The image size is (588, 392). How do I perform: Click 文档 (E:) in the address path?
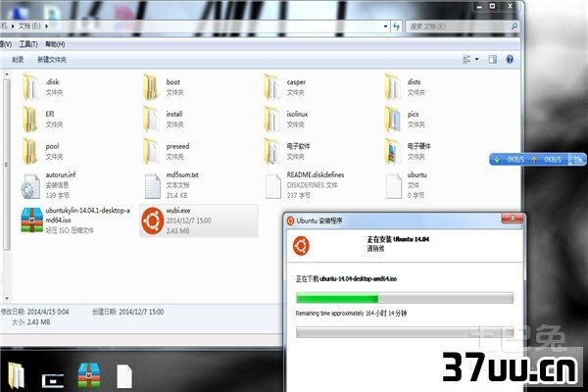[29, 26]
